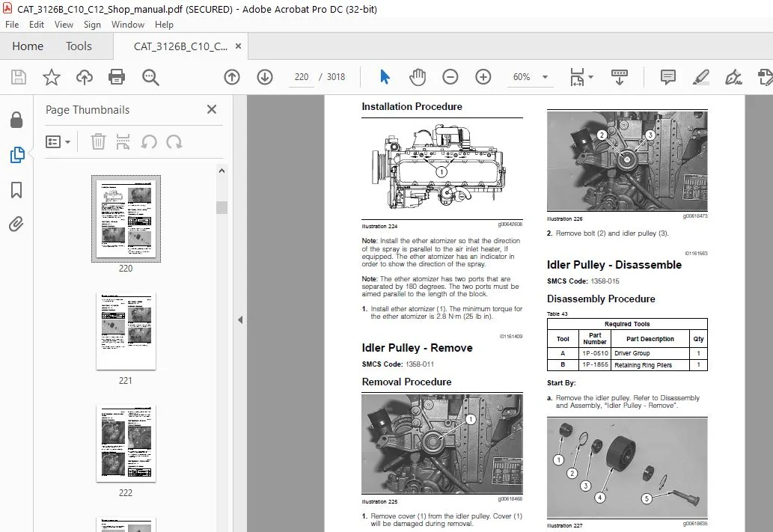Open the Help menu

point(164,25)
